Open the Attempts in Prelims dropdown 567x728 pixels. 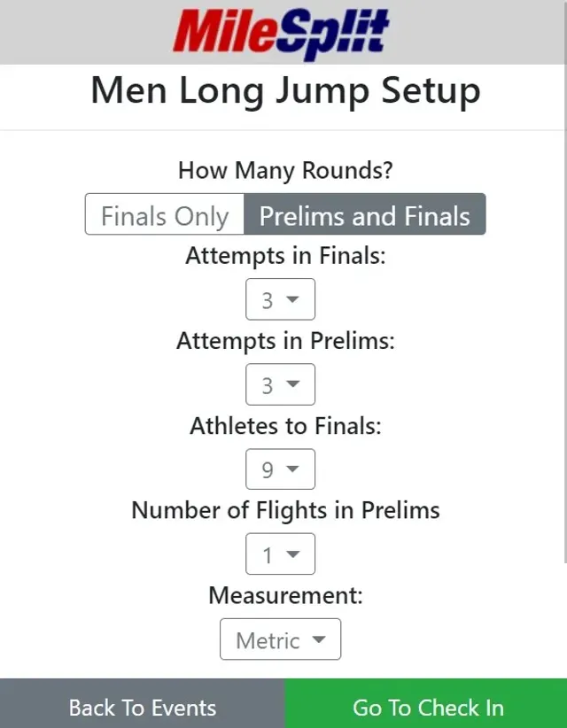click(x=281, y=384)
